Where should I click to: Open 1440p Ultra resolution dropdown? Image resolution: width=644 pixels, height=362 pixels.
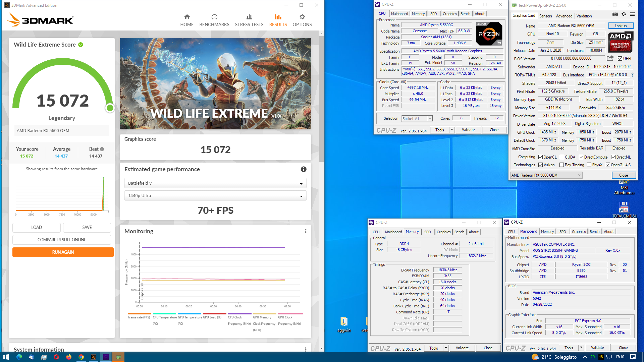(215, 195)
